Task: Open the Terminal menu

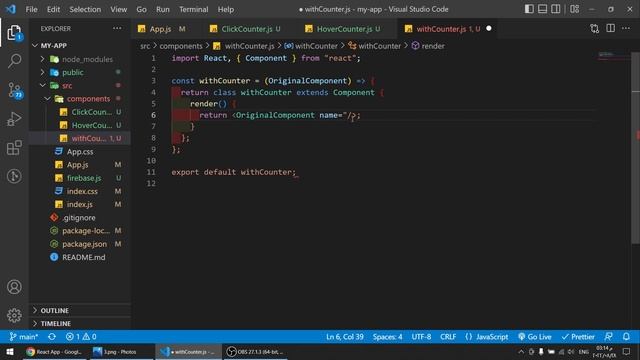Action: pyautogui.click(x=193, y=9)
